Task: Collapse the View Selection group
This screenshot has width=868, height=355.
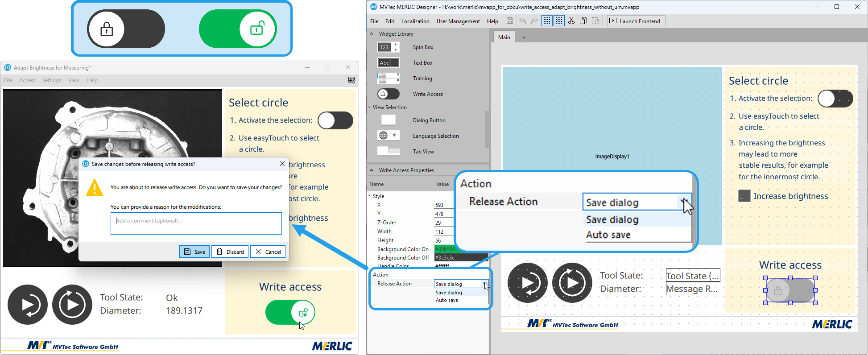Action: 370,107
